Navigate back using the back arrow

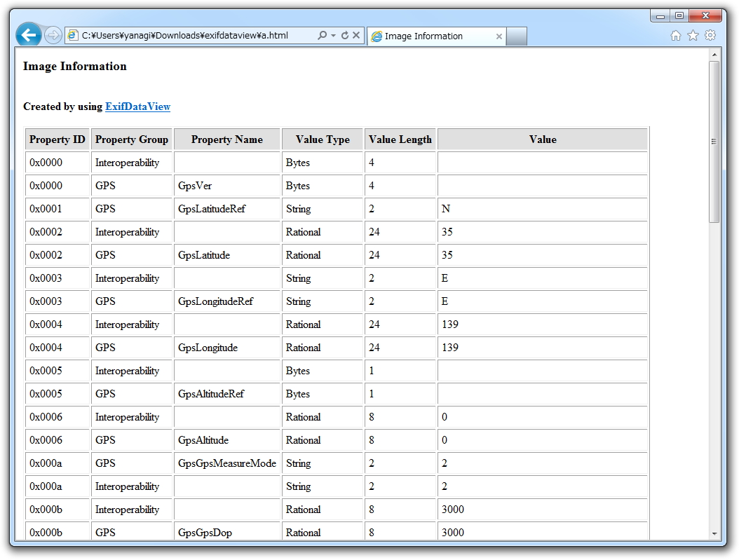[x=27, y=35]
